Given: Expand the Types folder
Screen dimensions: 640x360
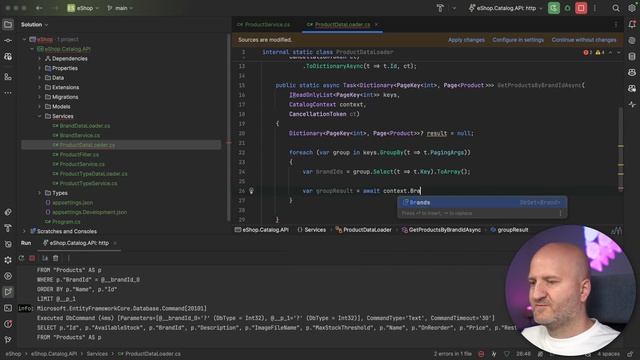Looking at the screenshot, I should [x=40, y=193].
